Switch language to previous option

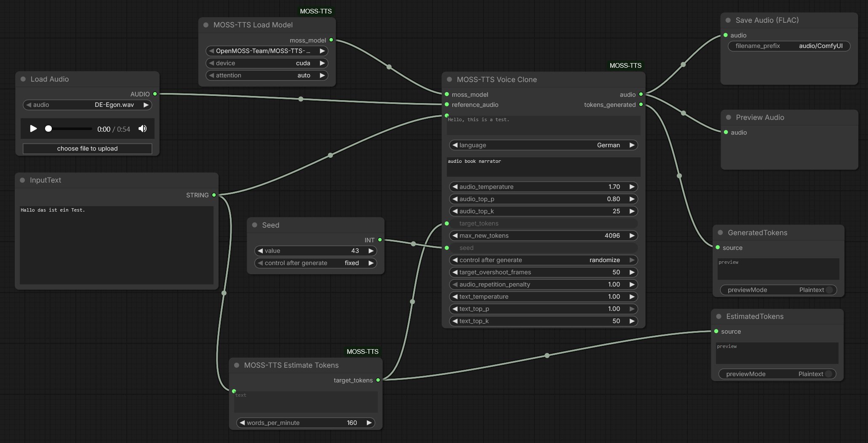point(455,145)
